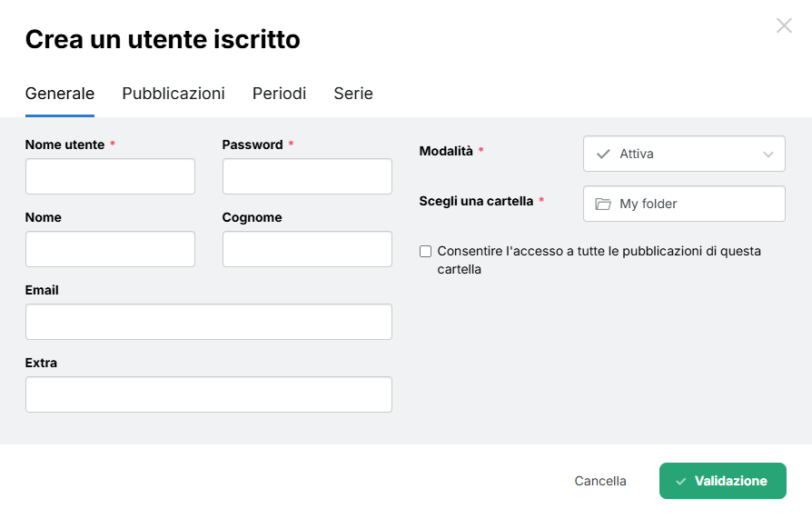Switch to the Generale tab
Image resolution: width=812 pixels, height=519 pixels.
click(x=60, y=94)
